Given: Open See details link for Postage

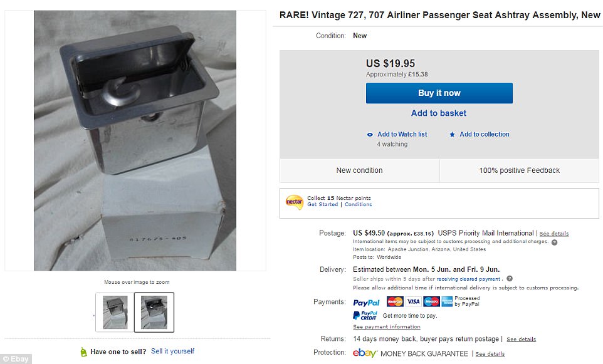Looking at the screenshot, I should 554,234.
